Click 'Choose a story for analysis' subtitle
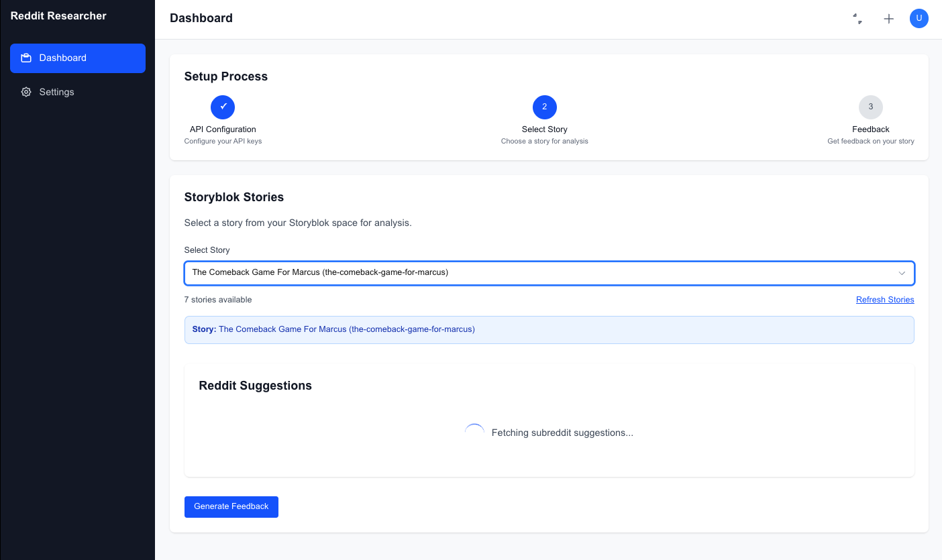This screenshot has width=942, height=560. [545, 142]
